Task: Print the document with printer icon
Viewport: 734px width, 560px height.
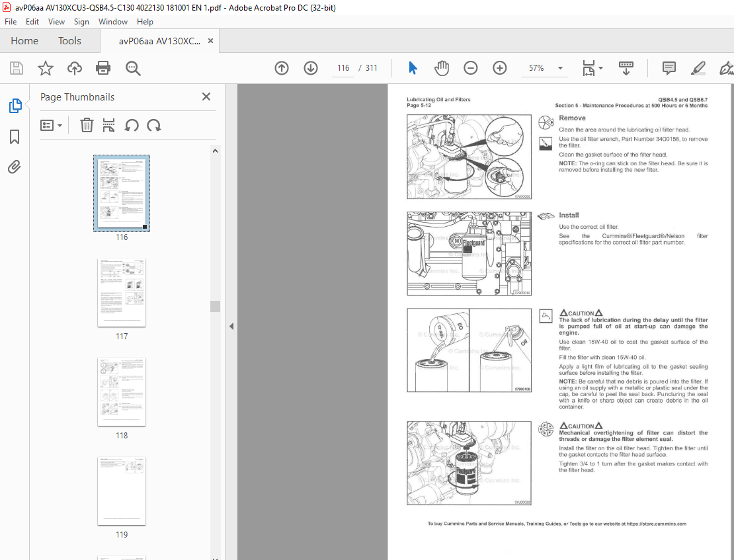Action: pos(103,68)
